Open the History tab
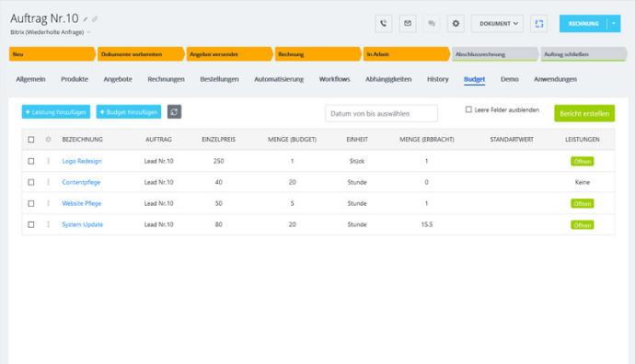Viewport: 635px width, 364px height. (x=438, y=79)
